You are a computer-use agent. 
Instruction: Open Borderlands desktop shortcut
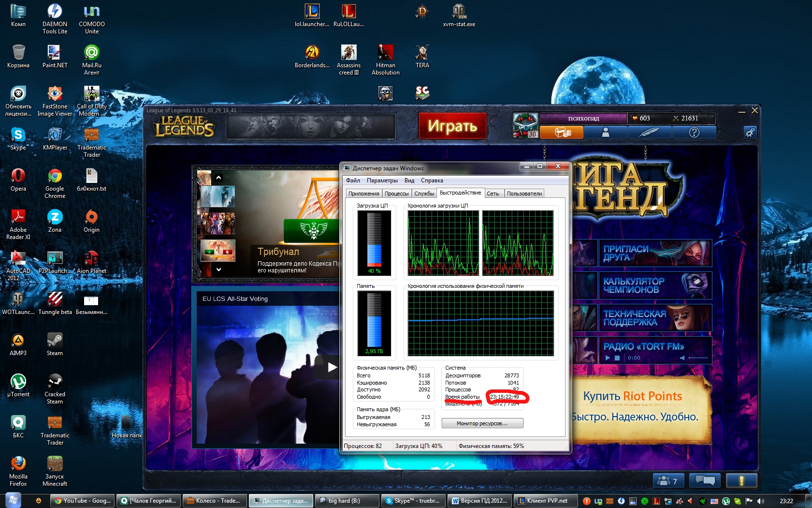pos(312,56)
